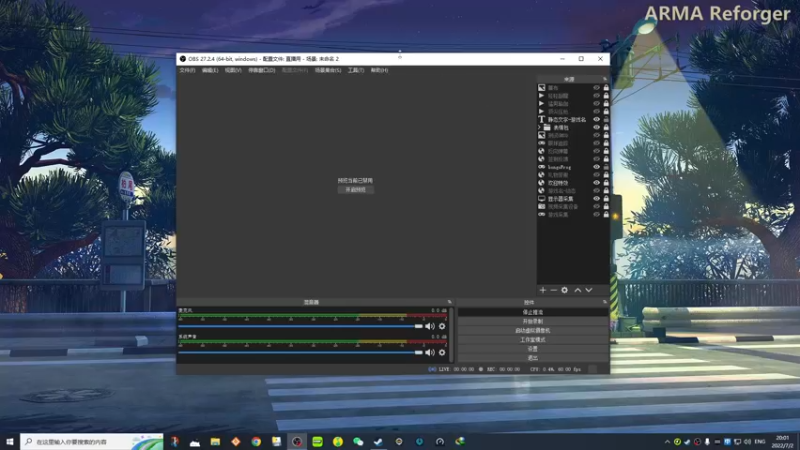This screenshot has width=800, height=450.
Task: Click the 停止推流 button
Action: click(533, 312)
